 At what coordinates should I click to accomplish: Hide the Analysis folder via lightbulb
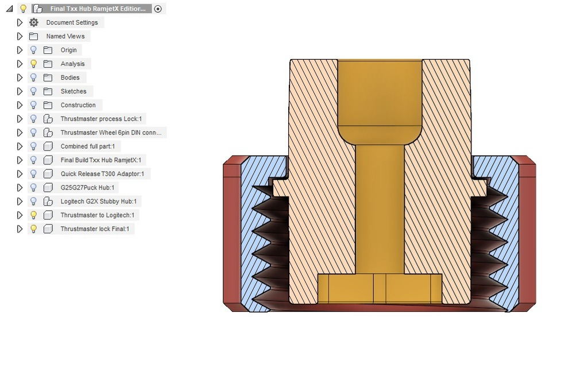click(33, 64)
